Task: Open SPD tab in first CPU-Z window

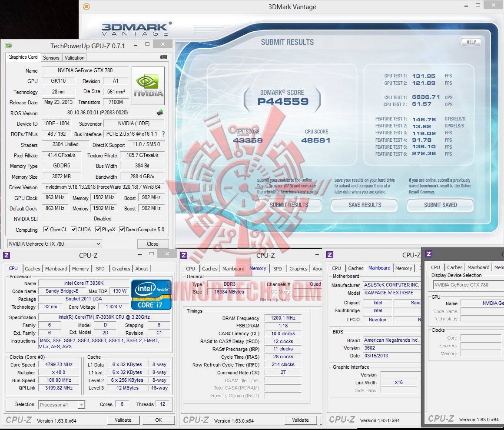Action: [100, 269]
